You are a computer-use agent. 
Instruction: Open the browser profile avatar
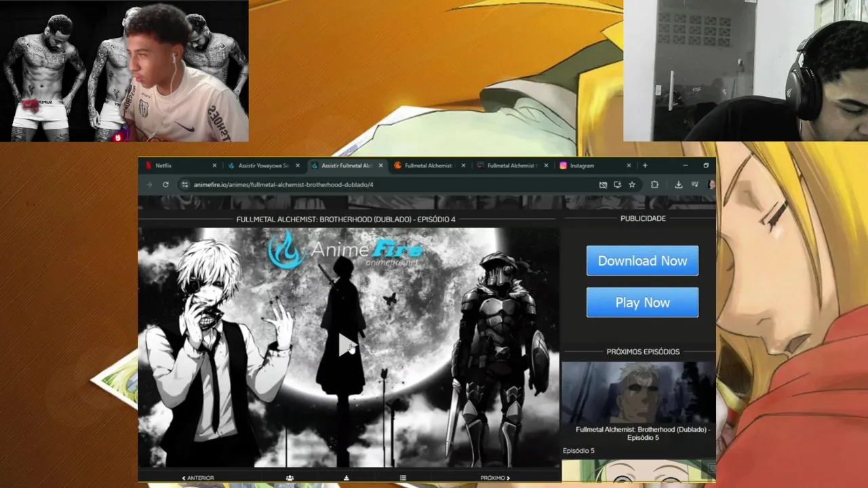coord(711,184)
